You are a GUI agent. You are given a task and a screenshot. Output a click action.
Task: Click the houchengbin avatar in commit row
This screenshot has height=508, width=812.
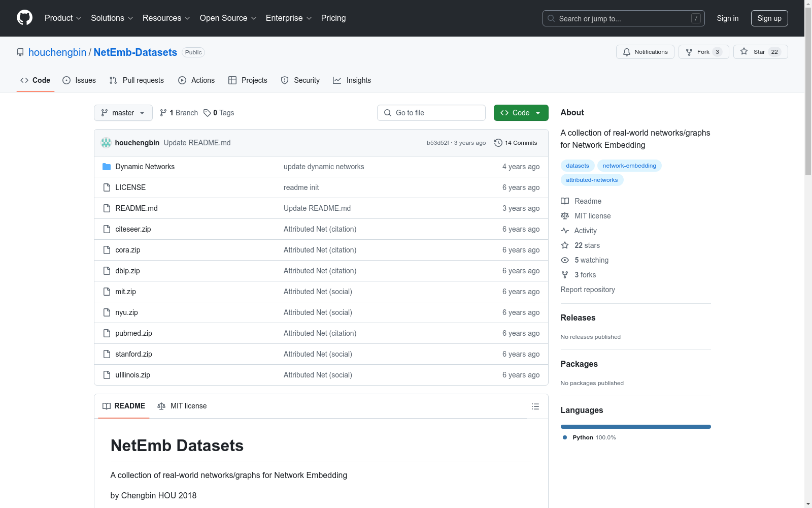coord(106,143)
